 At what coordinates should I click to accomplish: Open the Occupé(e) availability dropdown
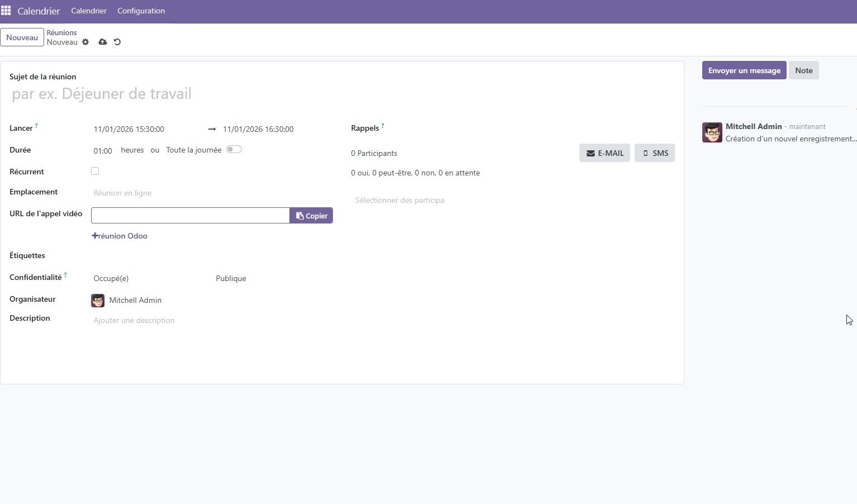145,278
